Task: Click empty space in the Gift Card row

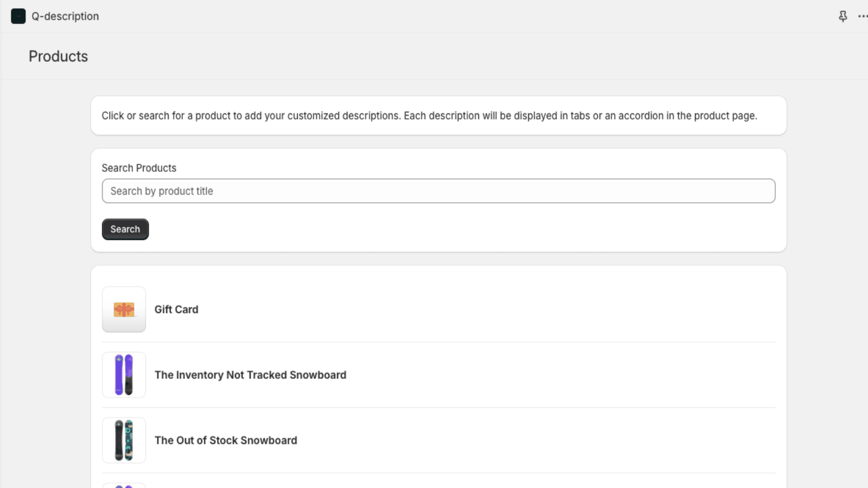Action: point(488,310)
